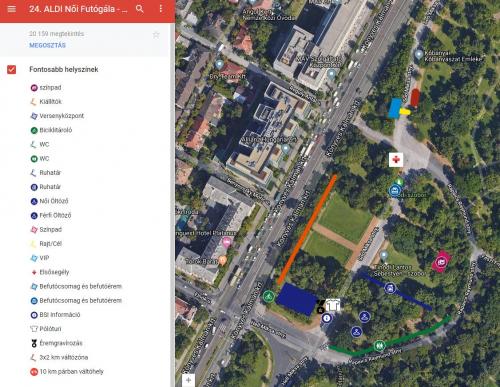Open the three-dot more options menu
The width and height of the screenshot is (500, 387).
point(161,9)
